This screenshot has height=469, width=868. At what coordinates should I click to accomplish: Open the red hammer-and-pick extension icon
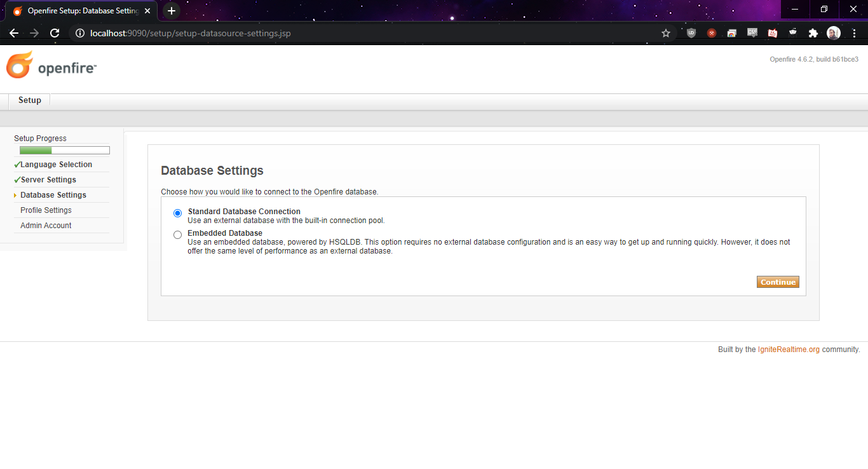pos(712,33)
